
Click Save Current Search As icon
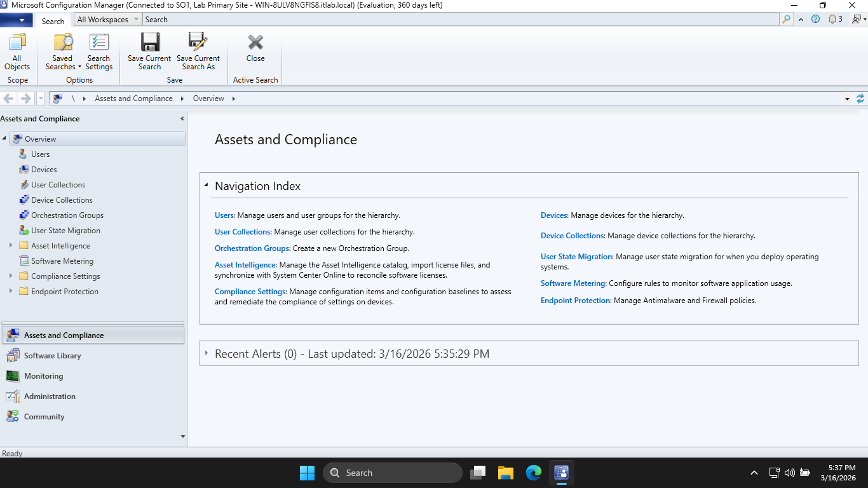[x=198, y=43]
